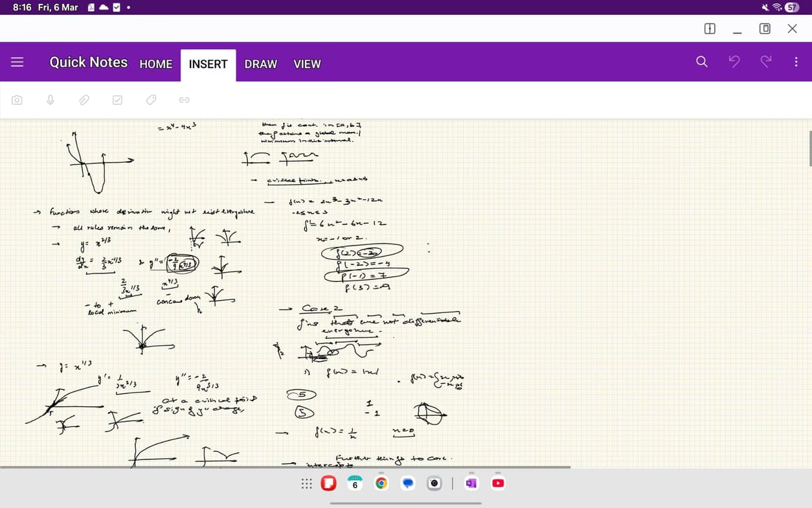The height and width of the screenshot is (508, 812).
Task: Go to the VIEW tab
Action: pos(307,64)
